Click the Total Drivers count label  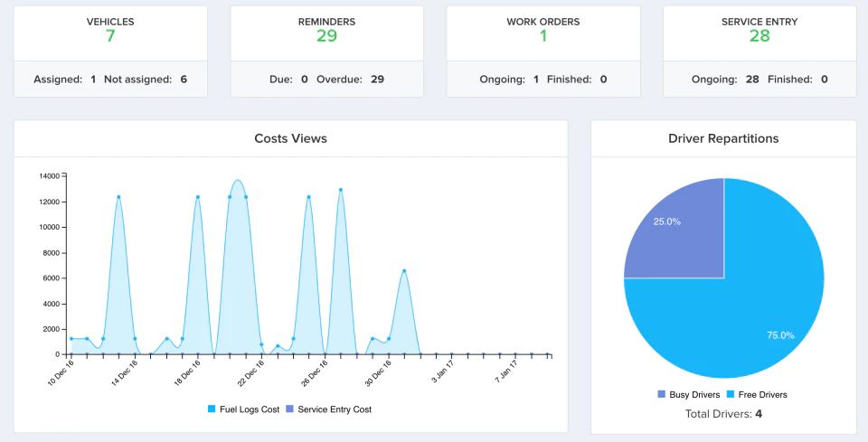723,413
